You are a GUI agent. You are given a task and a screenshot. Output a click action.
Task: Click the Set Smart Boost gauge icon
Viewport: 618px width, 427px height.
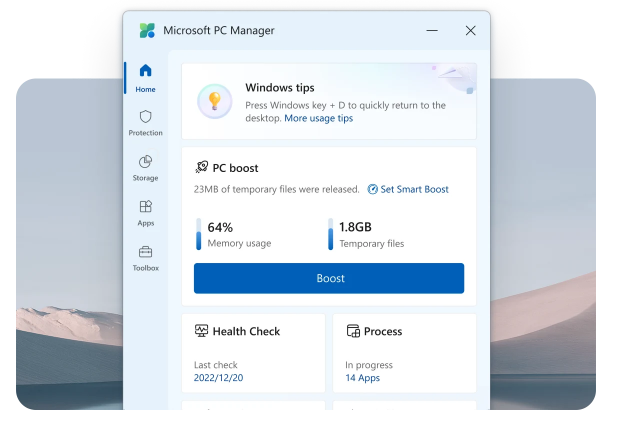[x=372, y=189]
